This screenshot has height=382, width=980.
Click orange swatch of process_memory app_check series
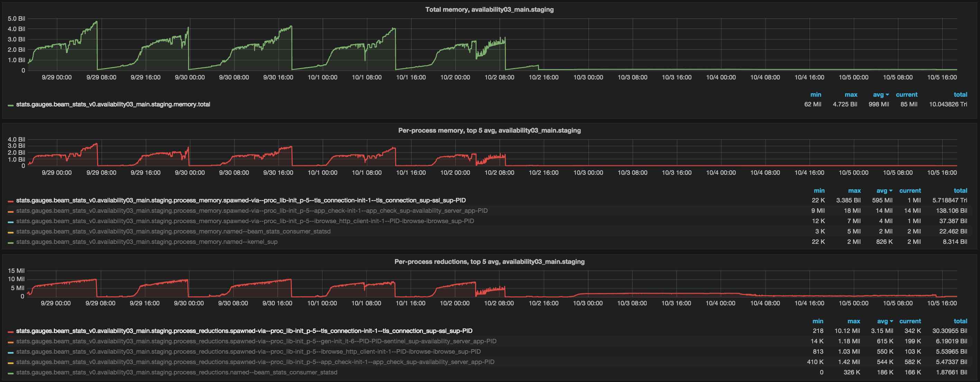11,211
